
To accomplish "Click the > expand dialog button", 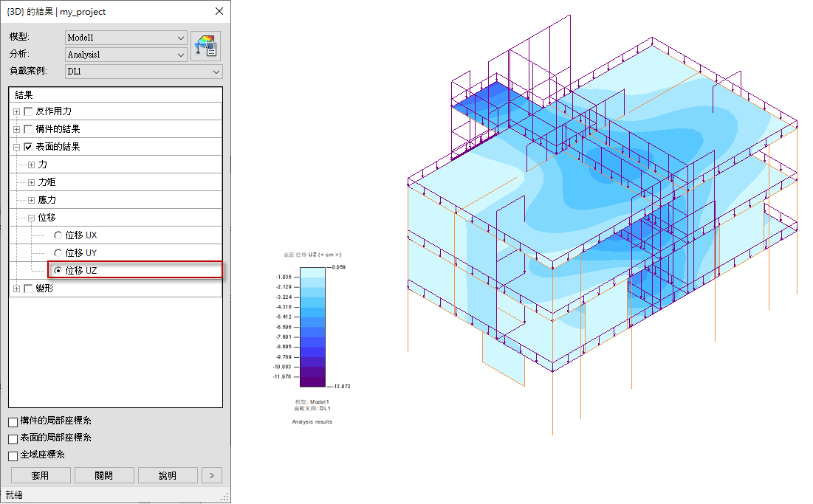I will coord(211,475).
